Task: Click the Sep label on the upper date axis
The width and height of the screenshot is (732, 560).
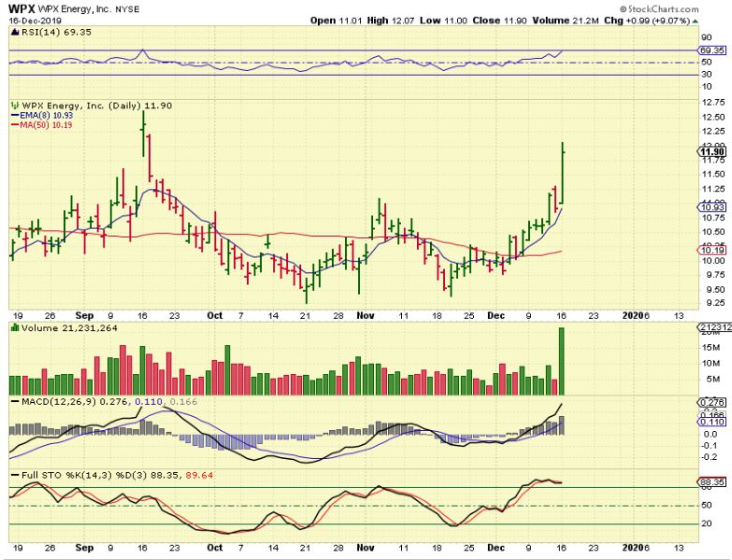Action: tap(84, 315)
